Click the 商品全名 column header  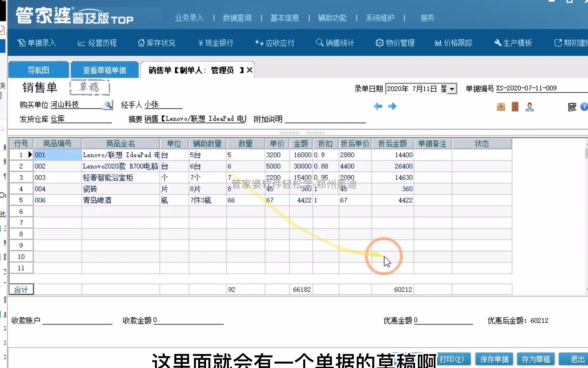click(121, 144)
